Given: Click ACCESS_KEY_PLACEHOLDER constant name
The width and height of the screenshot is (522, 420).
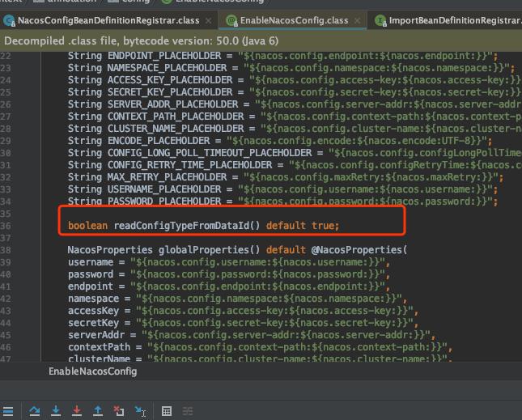Looking at the screenshot, I should click(170, 80).
